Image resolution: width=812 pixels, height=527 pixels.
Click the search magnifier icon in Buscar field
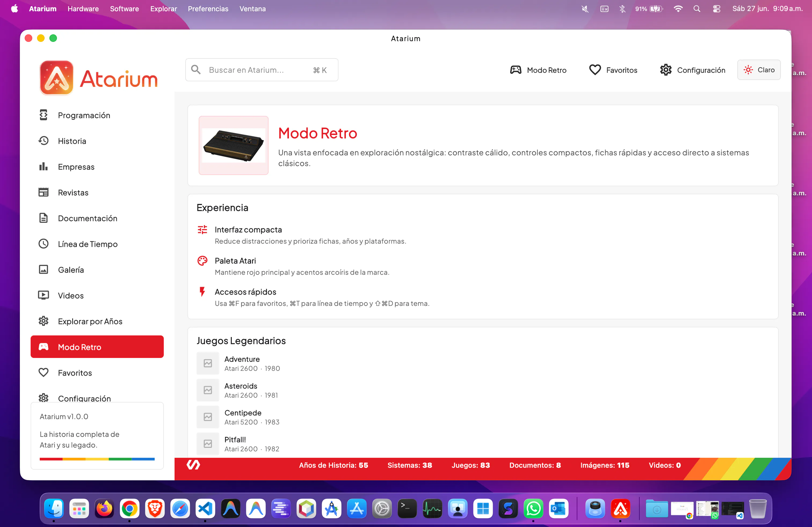pyautogui.click(x=196, y=70)
